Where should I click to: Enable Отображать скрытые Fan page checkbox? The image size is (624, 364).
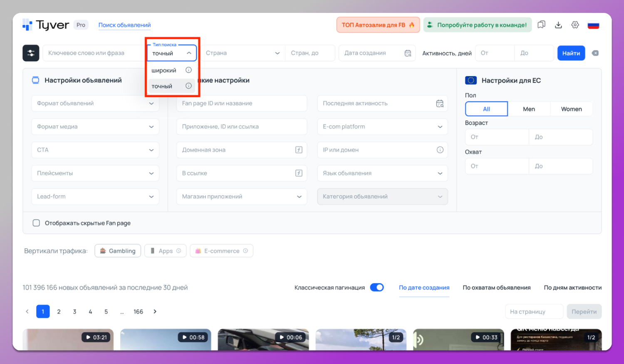36,223
